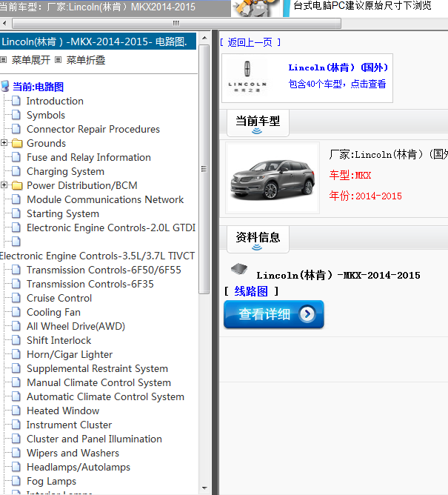Click the page icon before Electronic Engine Controls-3.5L/3.7L
448x495 pixels.
pyautogui.click(x=16, y=242)
